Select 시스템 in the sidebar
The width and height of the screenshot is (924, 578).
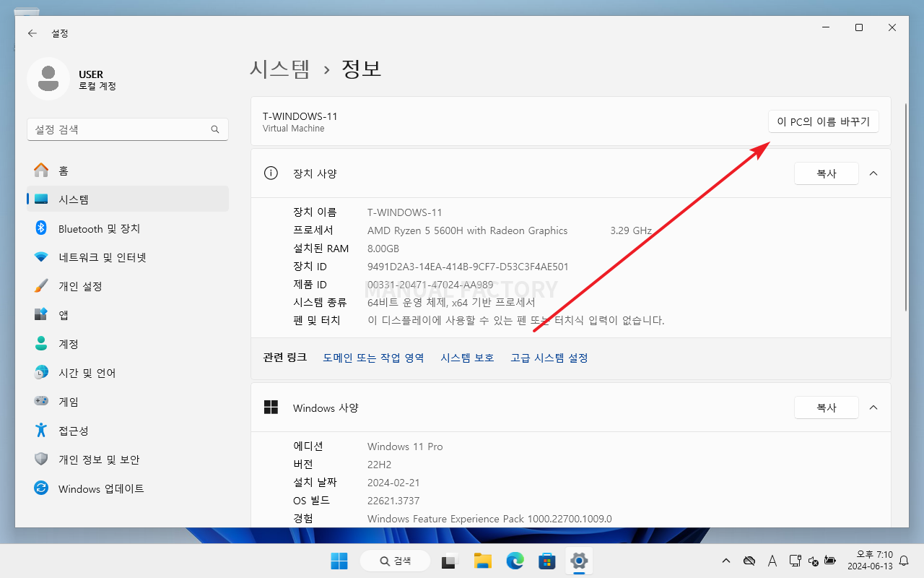[128, 199]
